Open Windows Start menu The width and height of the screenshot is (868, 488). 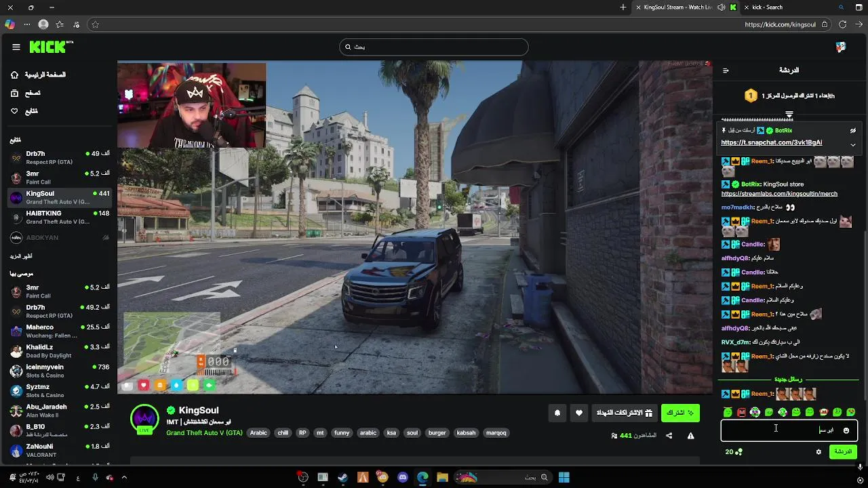click(564, 477)
